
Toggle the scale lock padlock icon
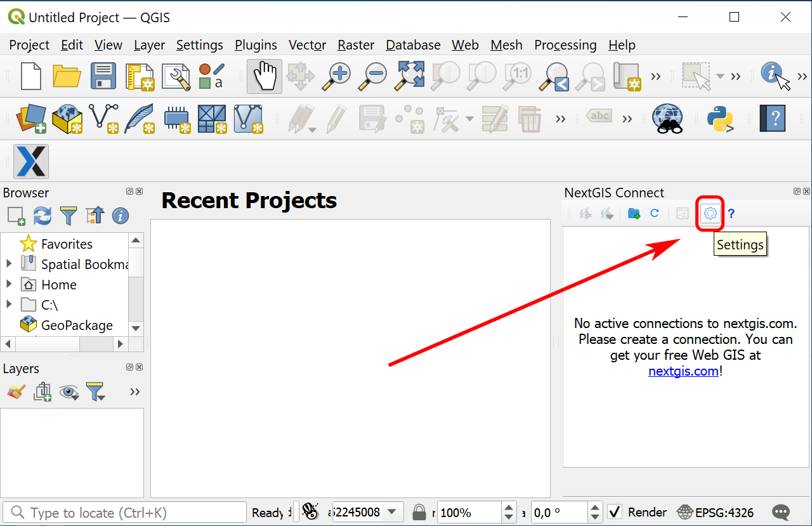[419, 512]
